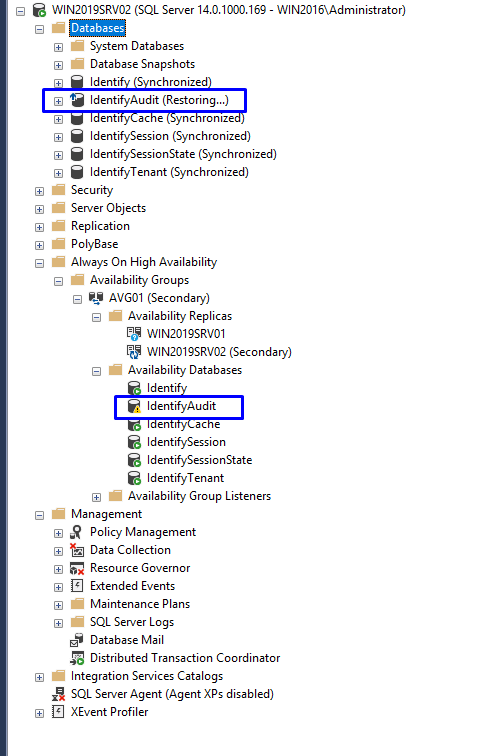Select the 'Security' tree label
Viewport: 503px width, 756px height.
click(92, 190)
